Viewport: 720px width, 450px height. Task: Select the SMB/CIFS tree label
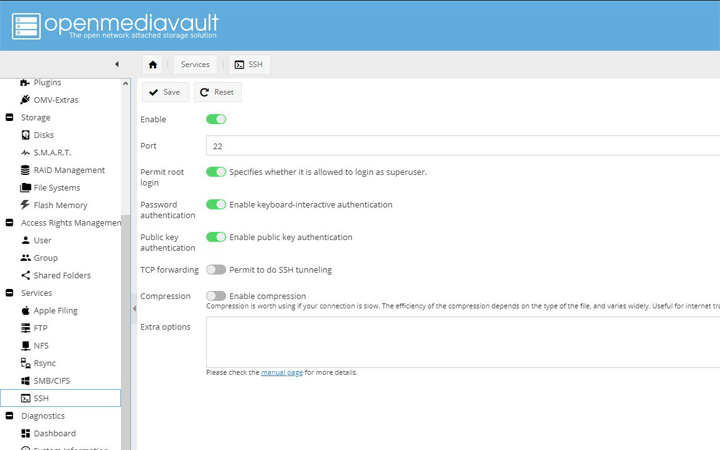[x=52, y=381]
